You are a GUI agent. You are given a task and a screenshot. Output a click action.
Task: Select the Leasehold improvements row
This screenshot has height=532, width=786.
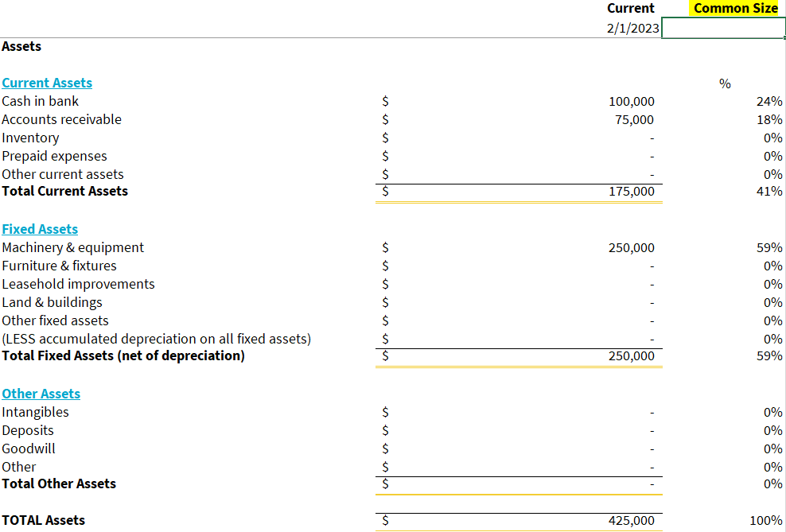pyautogui.click(x=78, y=284)
